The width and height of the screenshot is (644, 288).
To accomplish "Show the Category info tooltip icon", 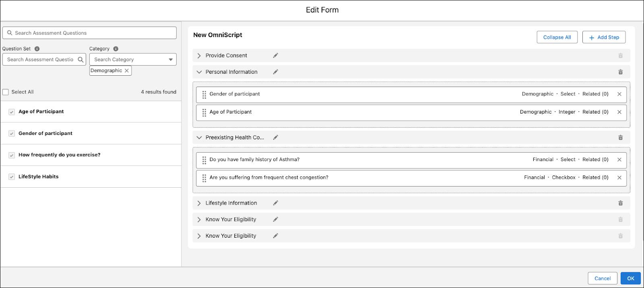I will 116,49.
